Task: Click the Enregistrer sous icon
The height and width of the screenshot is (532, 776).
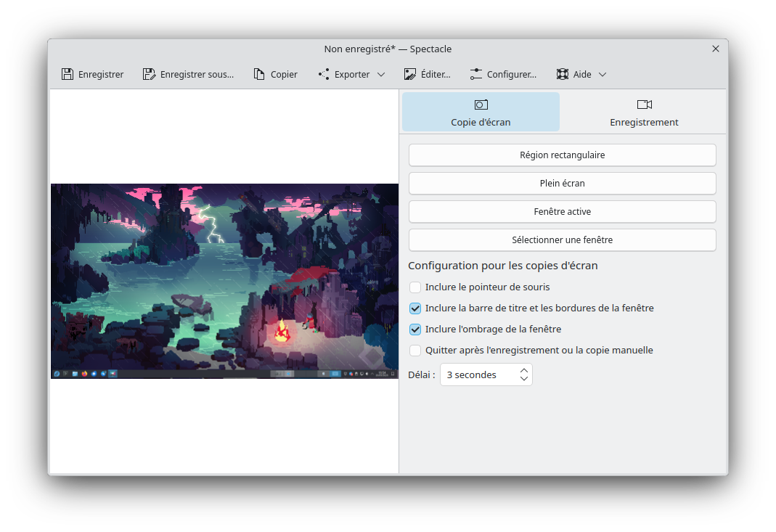Action: [149, 74]
